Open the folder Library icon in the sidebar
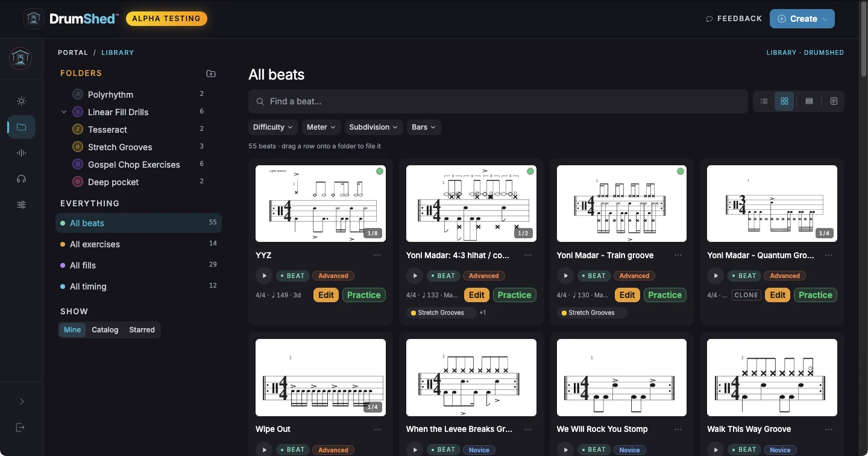This screenshot has height=456, width=868. pos(21,127)
